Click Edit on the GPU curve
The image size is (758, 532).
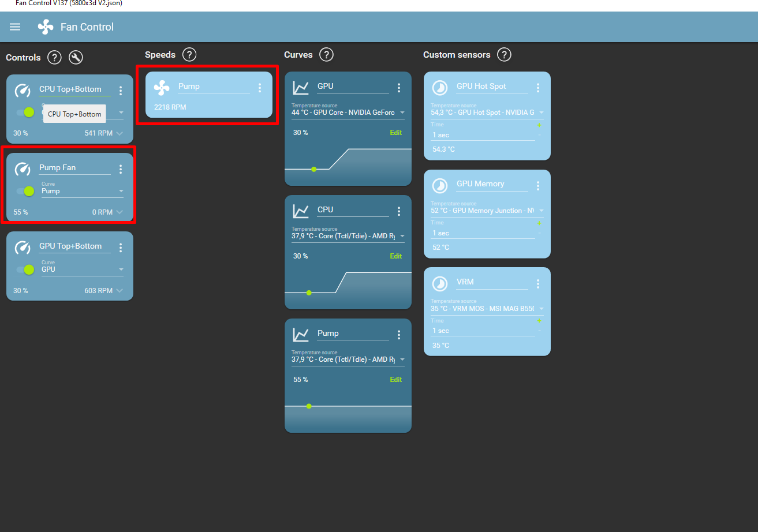click(x=395, y=133)
